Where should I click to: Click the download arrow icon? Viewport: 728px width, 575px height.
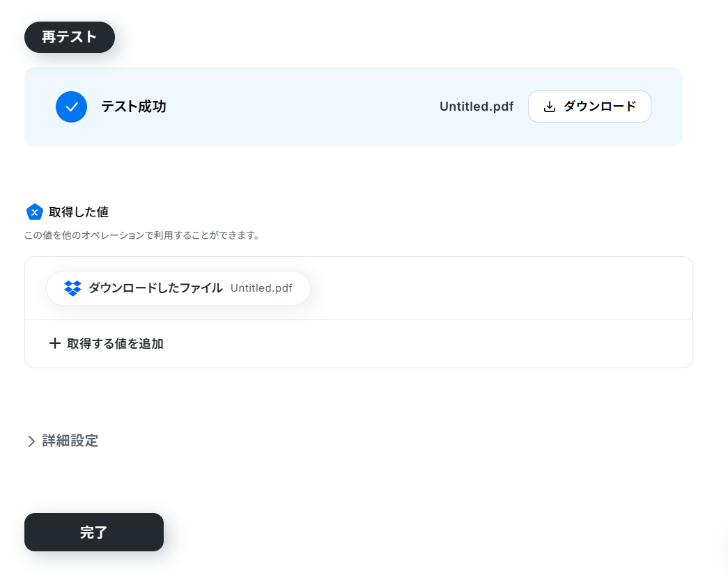click(x=549, y=107)
